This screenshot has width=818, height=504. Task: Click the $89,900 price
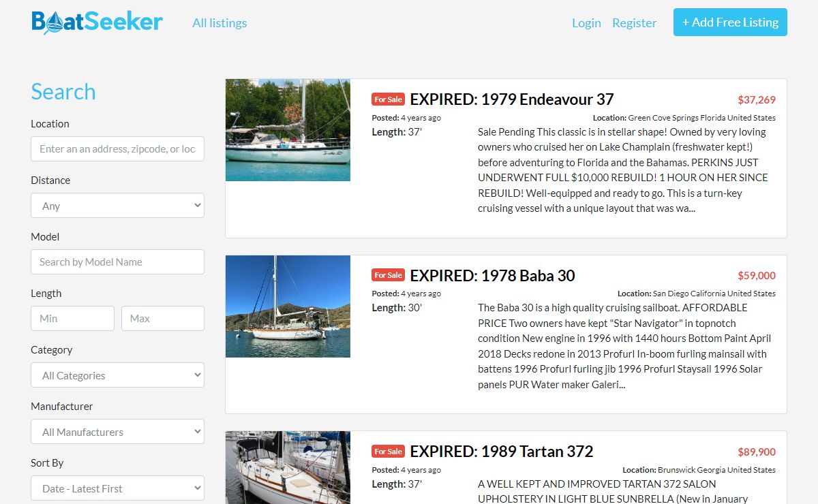pos(757,452)
